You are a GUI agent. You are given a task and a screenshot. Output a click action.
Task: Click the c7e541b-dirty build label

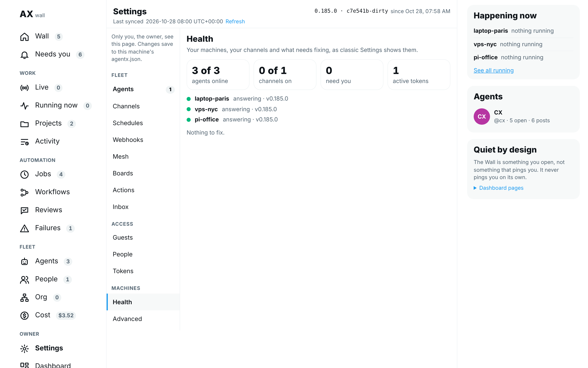(367, 11)
